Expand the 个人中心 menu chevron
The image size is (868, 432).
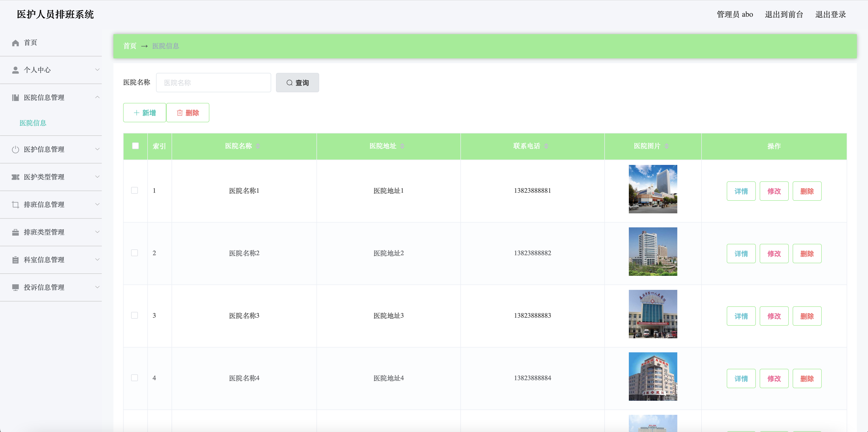[97, 70]
